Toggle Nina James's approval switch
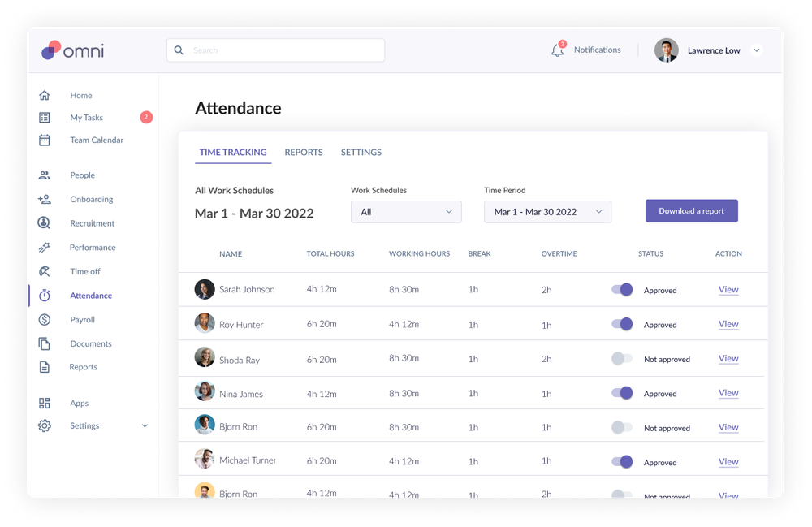The width and height of the screenshot is (812, 527). [622, 393]
